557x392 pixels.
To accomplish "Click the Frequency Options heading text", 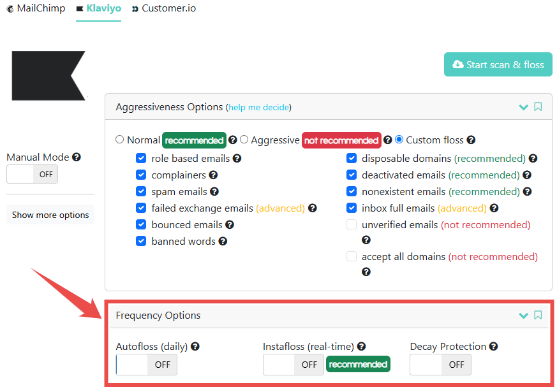I will [158, 315].
